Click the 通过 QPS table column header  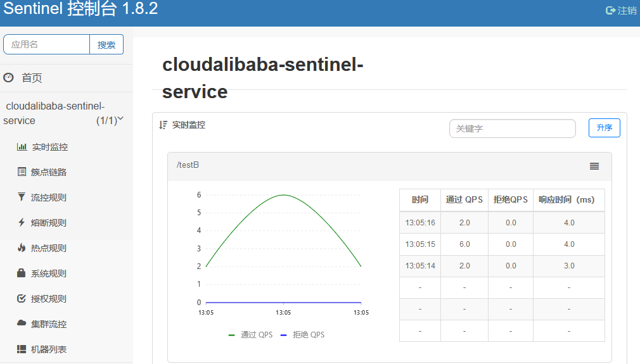coord(464,200)
